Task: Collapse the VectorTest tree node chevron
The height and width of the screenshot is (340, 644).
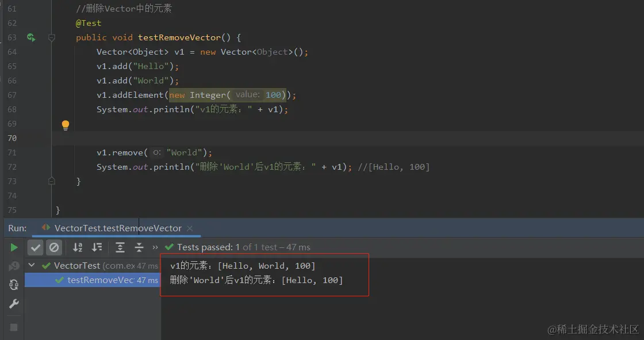Action: 32,265
